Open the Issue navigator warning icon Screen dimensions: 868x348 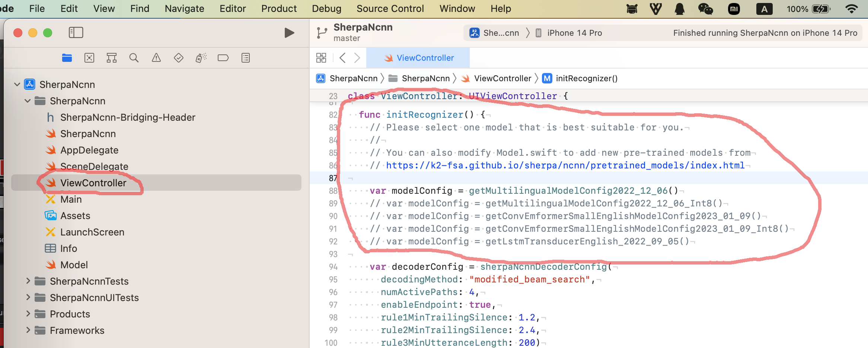click(x=156, y=58)
